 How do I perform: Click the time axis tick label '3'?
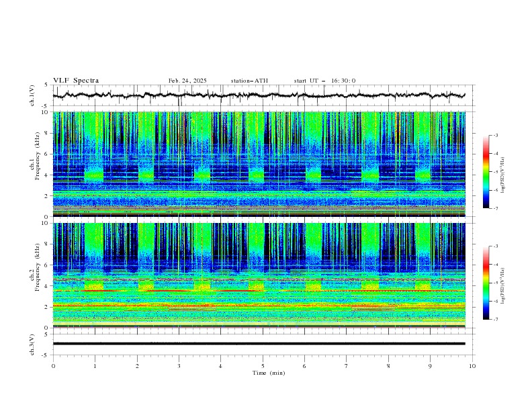pos(179,366)
